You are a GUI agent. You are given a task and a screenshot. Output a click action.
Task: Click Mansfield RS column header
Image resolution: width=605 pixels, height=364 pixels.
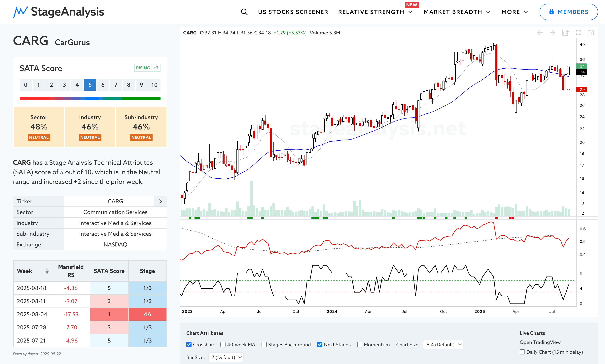pos(71,271)
